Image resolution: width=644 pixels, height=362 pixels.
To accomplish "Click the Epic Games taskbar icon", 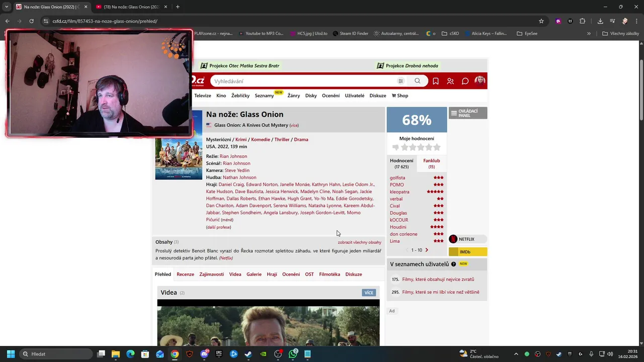I will (219, 354).
